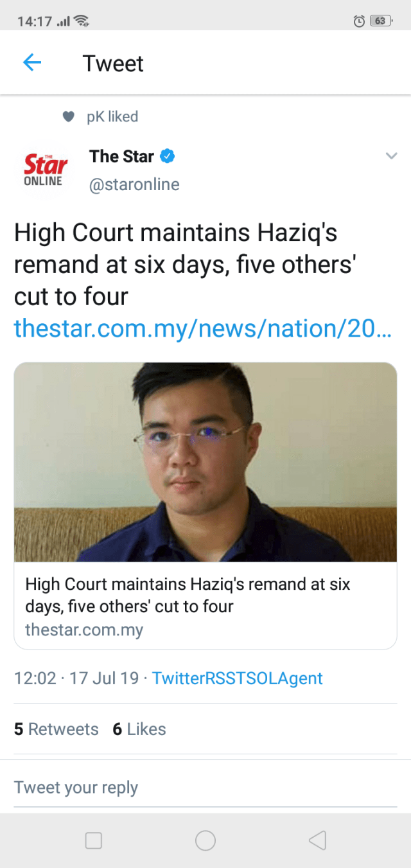Open the thestar.com.my news link
The height and width of the screenshot is (868, 411).
pyautogui.click(x=202, y=328)
